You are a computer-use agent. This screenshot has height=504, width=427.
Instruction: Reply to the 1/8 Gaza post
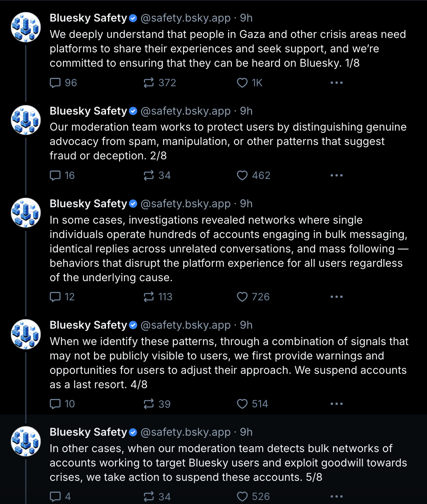[63, 83]
